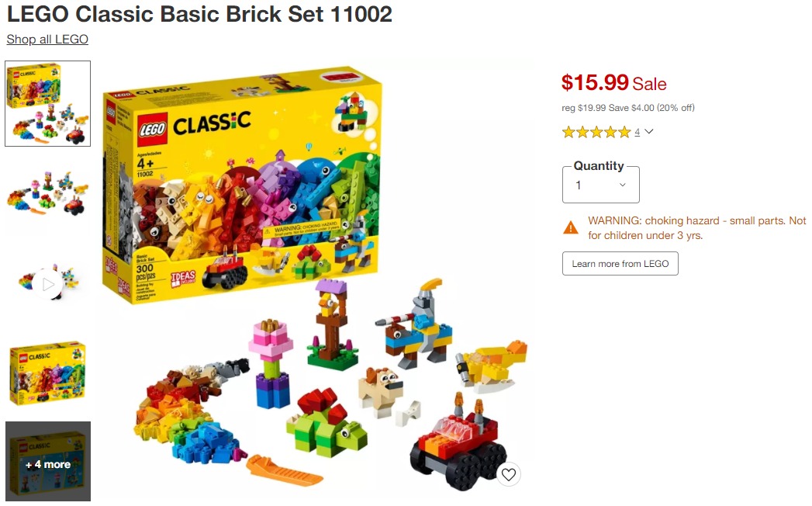Click the LEGO Classic Basic Brick Set title
This screenshot has width=812, height=506.
(x=199, y=14)
